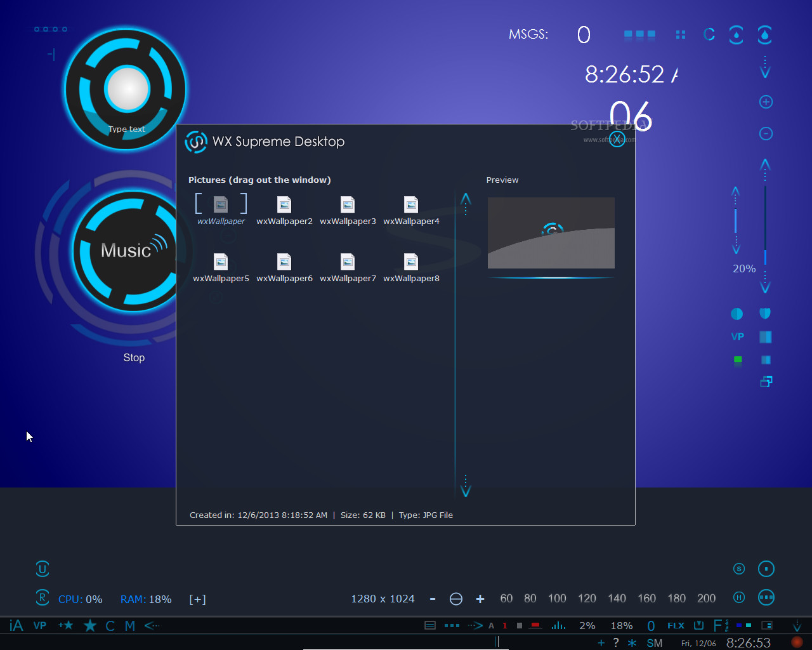The image size is (812, 650).
Task: Click the circled H icon
Action: click(x=739, y=597)
